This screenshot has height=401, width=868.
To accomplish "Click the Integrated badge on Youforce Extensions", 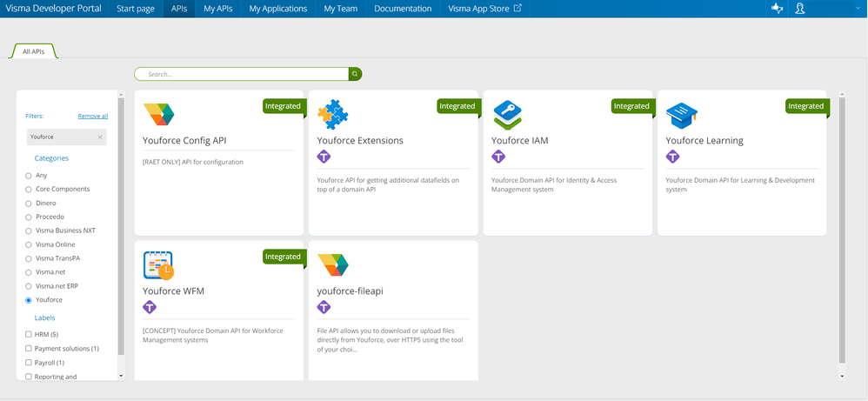I will point(457,106).
